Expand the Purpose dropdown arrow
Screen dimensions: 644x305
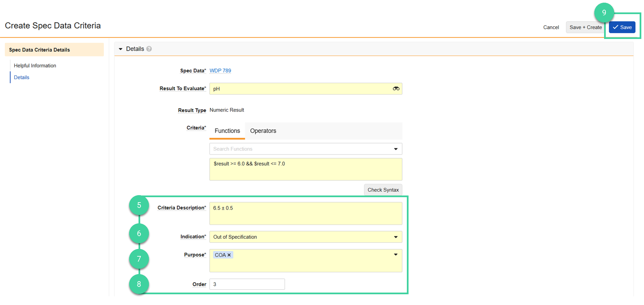pyautogui.click(x=396, y=255)
